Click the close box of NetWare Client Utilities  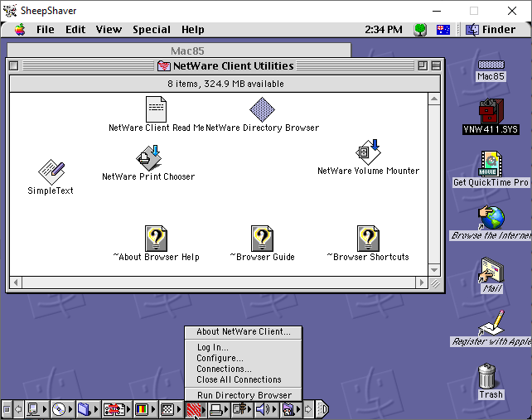coord(13,65)
